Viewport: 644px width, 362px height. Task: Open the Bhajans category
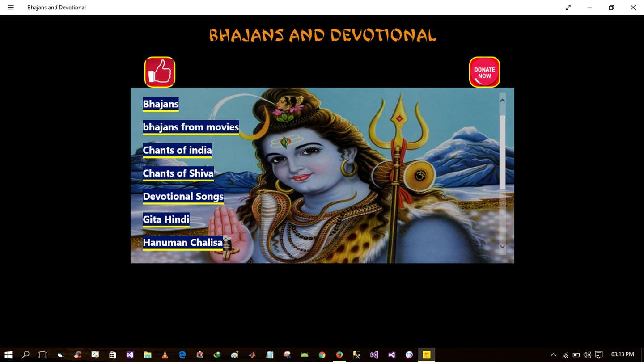(161, 104)
